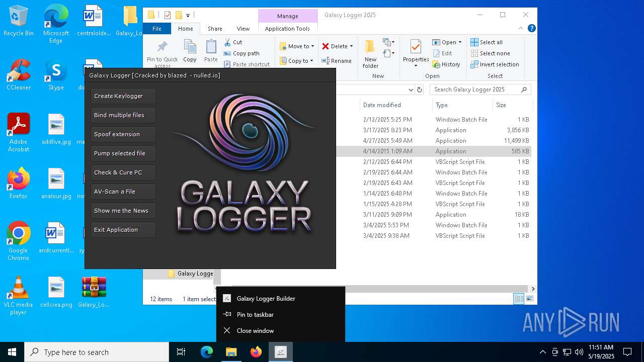Select Galaxy_Lo... WinRAR archive on desktop
The height and width of the screenshot is (362, 644).
[x=94, y=292]
